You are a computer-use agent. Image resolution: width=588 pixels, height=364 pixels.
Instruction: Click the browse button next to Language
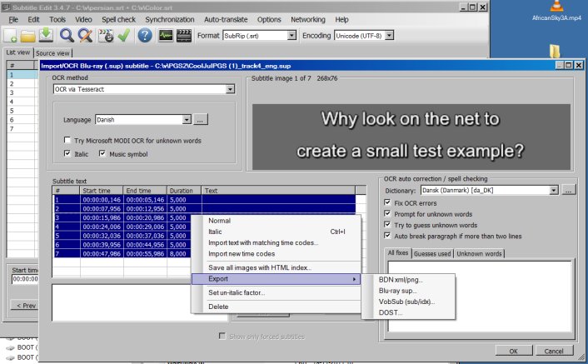(x=200, y=120)
